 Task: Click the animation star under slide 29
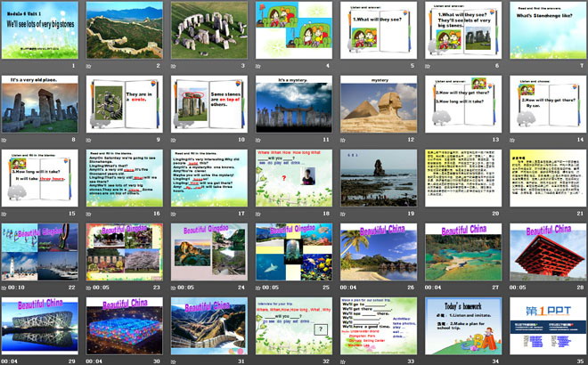(x=4, y=361)
